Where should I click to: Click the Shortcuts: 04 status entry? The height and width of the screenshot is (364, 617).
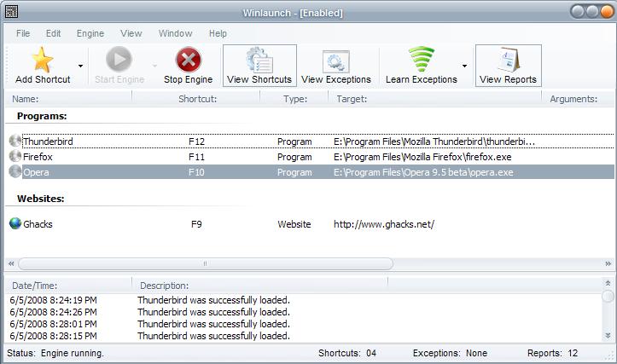[x=347, y=353]
